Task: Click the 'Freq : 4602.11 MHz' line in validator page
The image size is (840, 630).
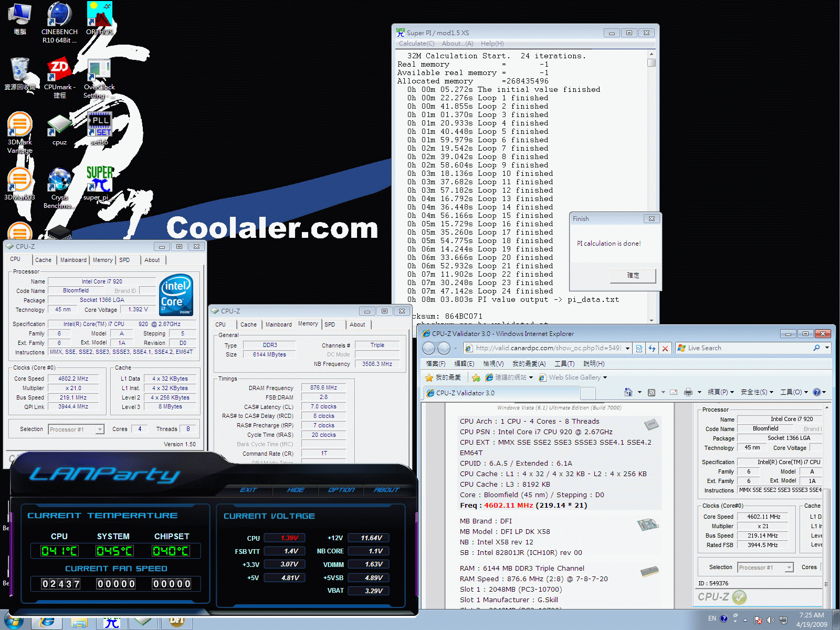Action: click(523, 506)
